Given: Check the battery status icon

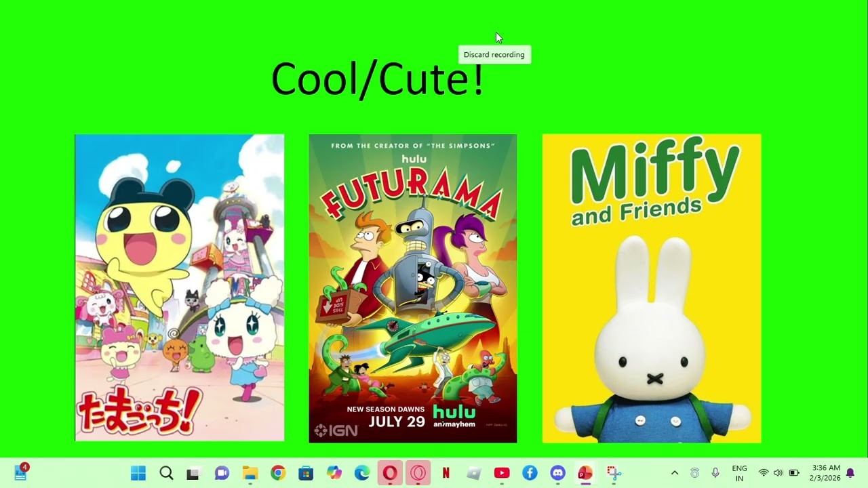Looking at the screenshot, I should tap(794, 473).
